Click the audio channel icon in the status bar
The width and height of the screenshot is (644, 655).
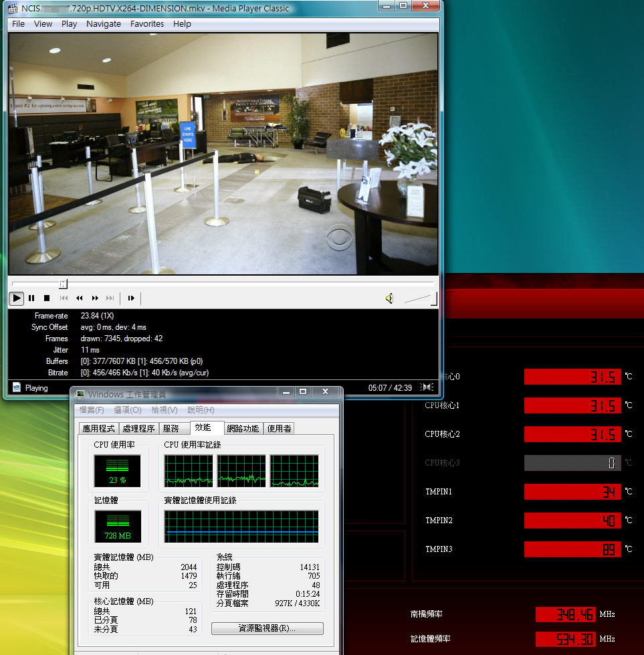pos(427,387)
